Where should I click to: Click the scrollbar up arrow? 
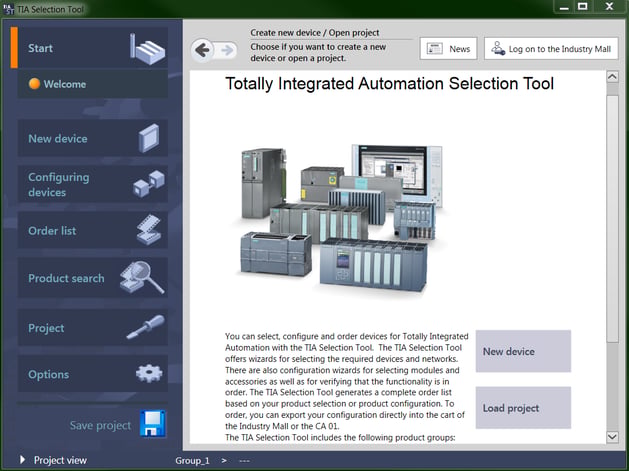[612, 76]
